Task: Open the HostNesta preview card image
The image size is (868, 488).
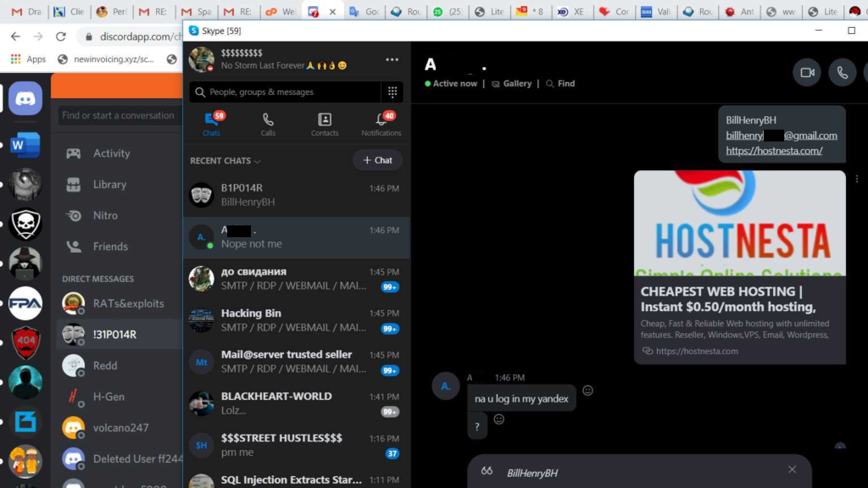Action: pyautogui.click(x=739, y=223)
